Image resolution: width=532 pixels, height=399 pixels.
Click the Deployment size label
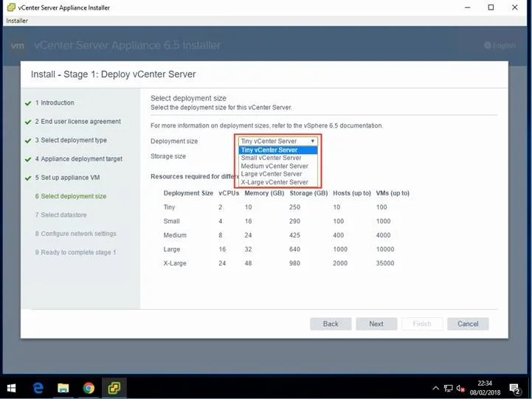click(x=174, y=141)
